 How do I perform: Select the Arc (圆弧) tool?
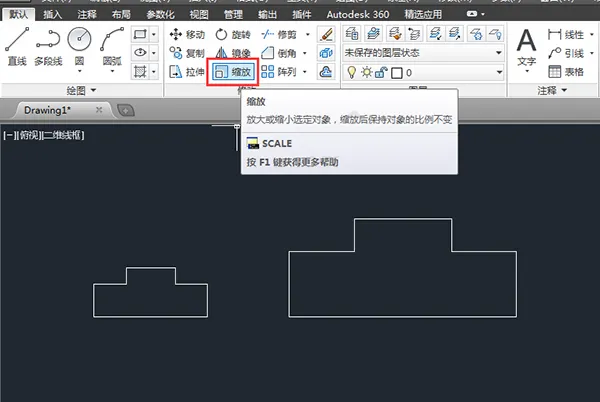click(112, 49)
